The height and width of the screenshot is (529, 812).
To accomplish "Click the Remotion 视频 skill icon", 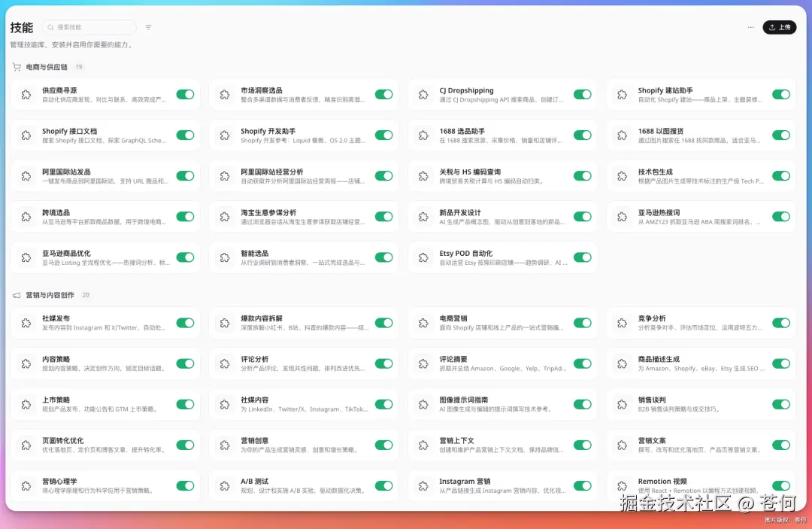I will (x=620, y=485).
